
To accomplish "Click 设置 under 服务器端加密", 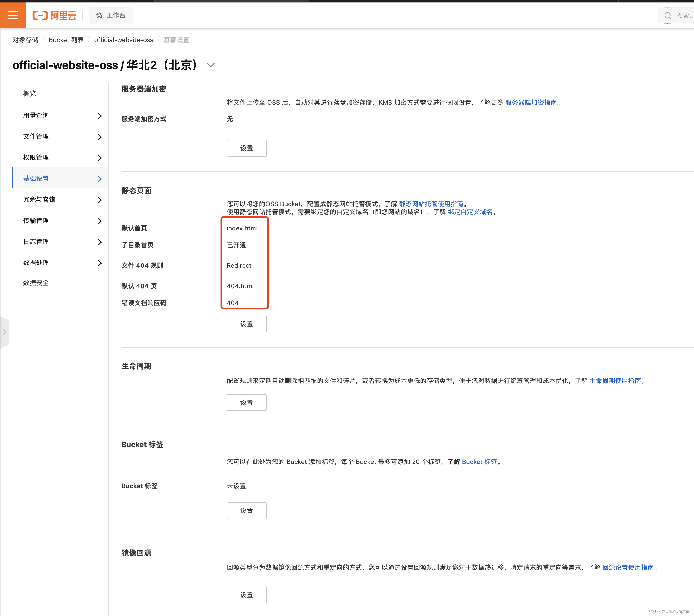I will click(x=247, y=148).
